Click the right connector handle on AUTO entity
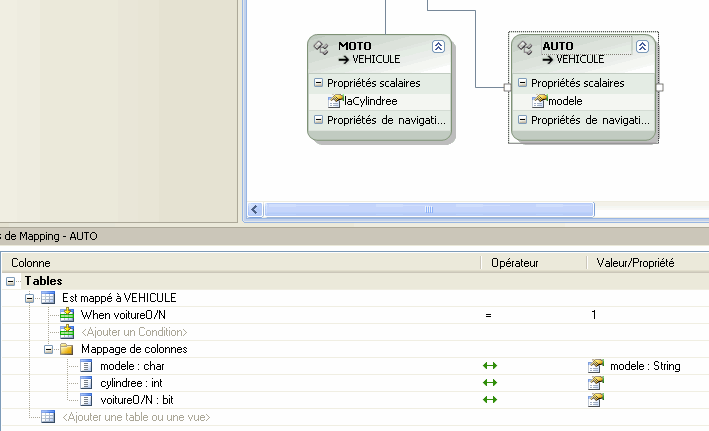The height and width of the screenshot is (431, 709). [x=659, y=87]
